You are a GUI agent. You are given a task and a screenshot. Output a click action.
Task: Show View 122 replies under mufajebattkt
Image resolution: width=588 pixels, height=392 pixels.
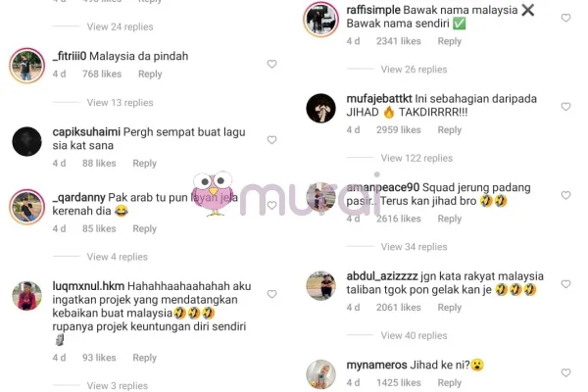pos(416,159)
